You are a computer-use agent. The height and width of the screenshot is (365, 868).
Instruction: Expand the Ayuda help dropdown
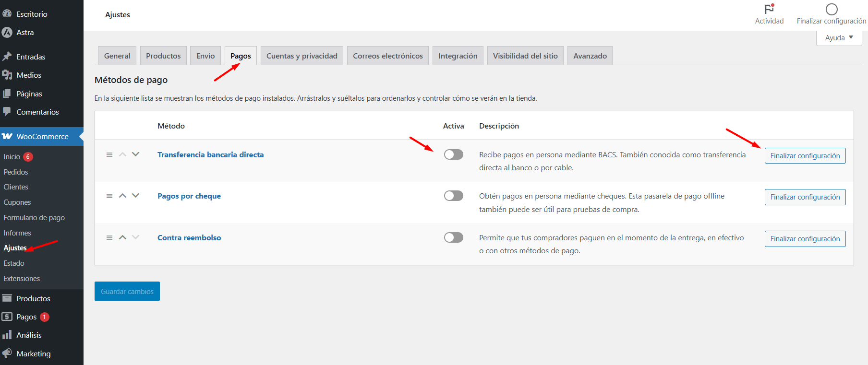coord(839,38)
